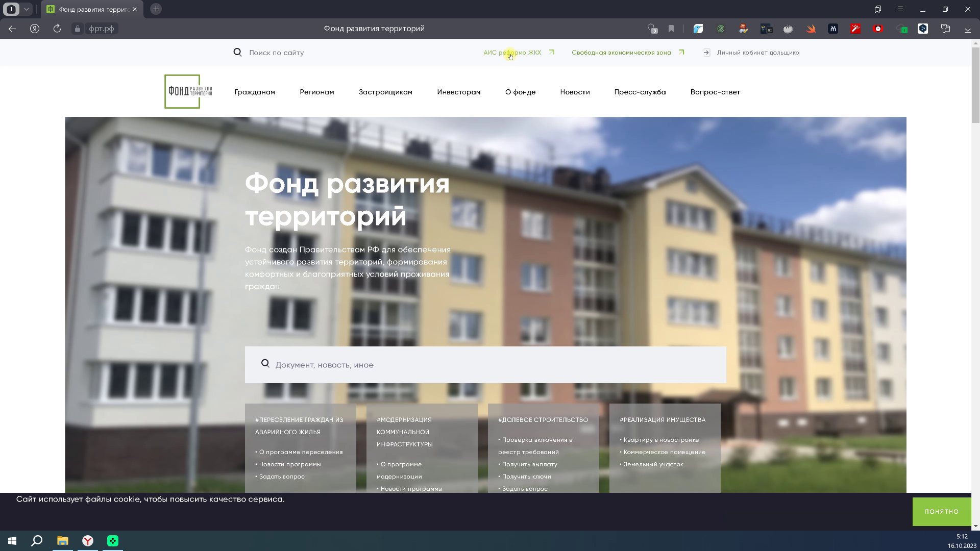980x551 pixels.
Task: Click the Документ, новость, иное search field
Action: (486, 364)
